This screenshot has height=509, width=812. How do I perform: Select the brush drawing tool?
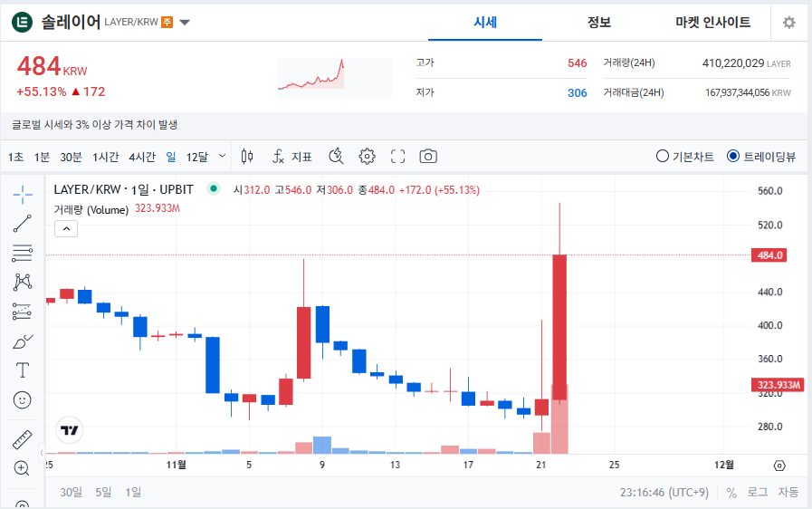pos(23,341)
